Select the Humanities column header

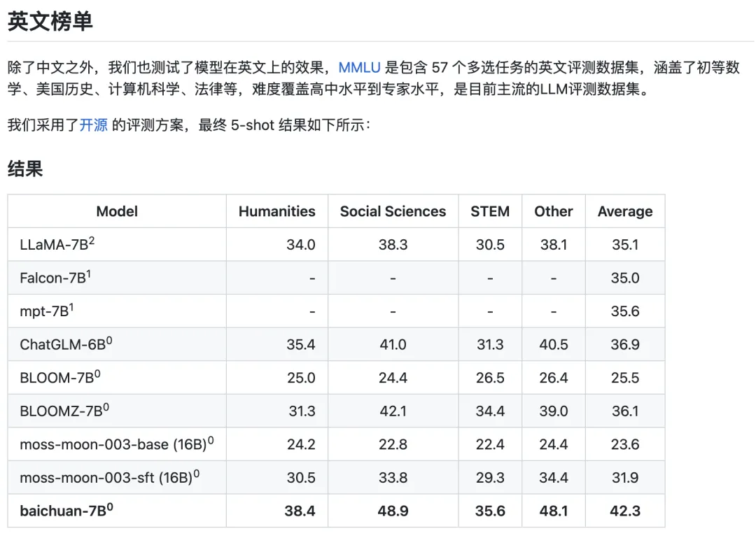276,211
